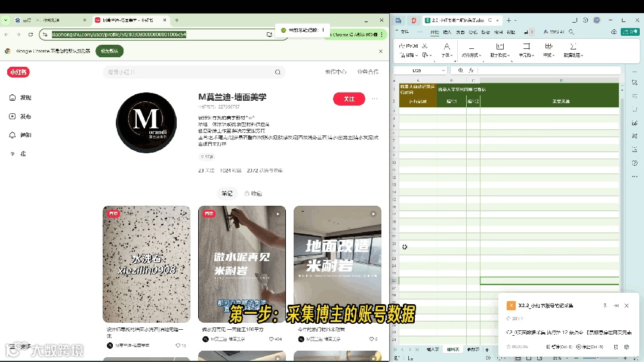Click the site info icon in address bar
Viewport: 644px width, 362px height.
pyautogui.click(x=45, y=35)
